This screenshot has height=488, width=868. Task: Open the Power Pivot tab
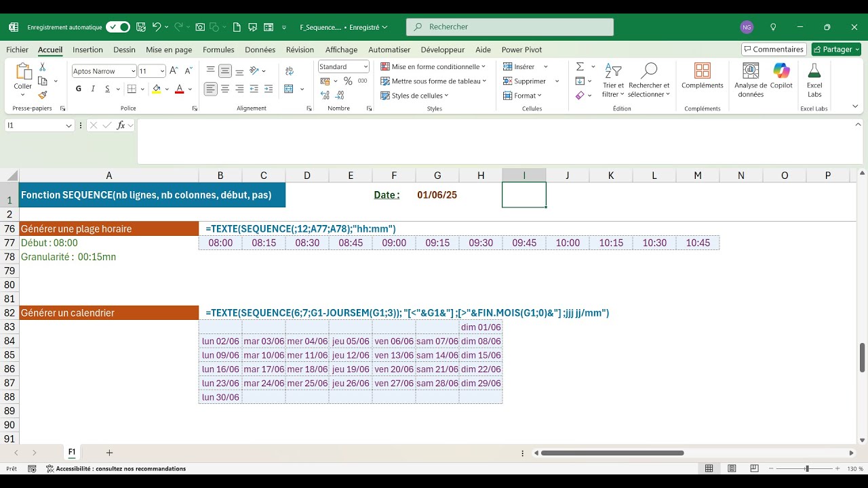point(521,49)
